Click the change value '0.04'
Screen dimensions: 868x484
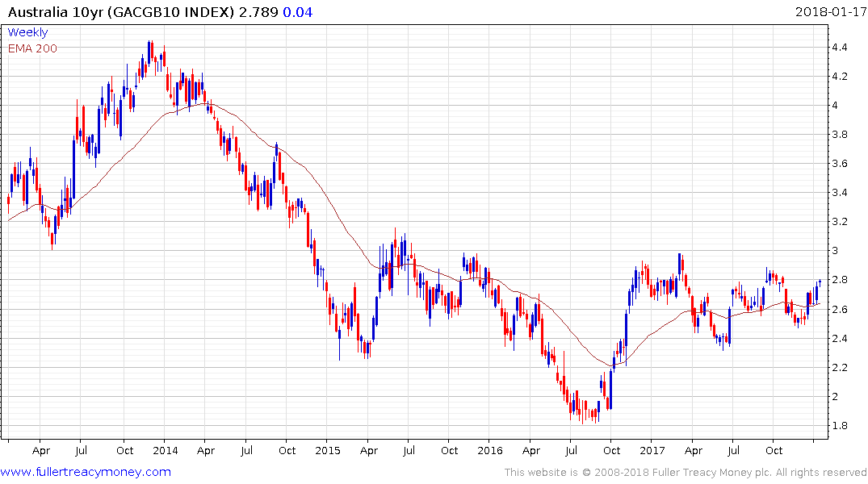pos(298,12)
